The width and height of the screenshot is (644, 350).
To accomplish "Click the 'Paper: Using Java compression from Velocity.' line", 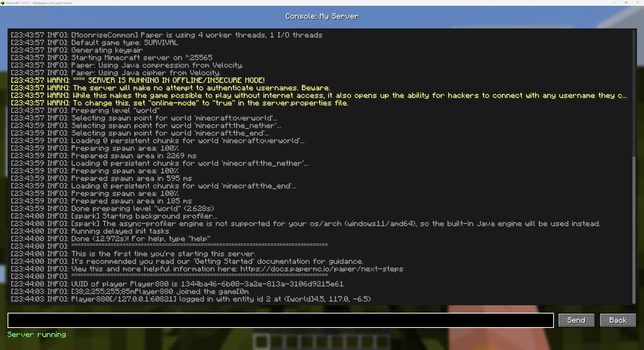I will [x=127, y=65].
